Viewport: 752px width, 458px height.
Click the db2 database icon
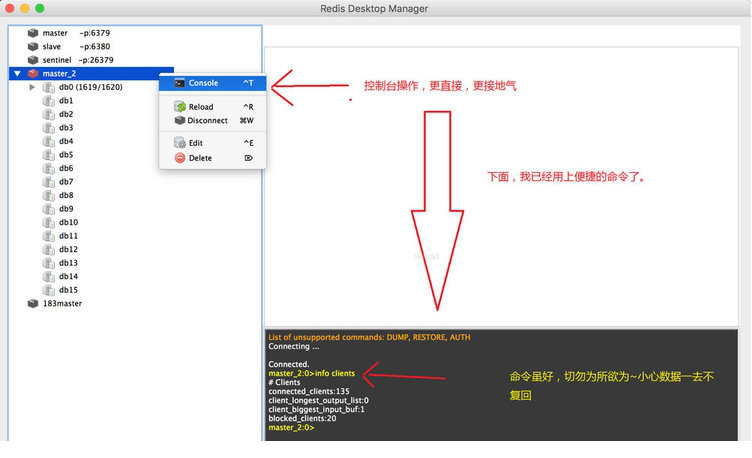tap(48, 114)
